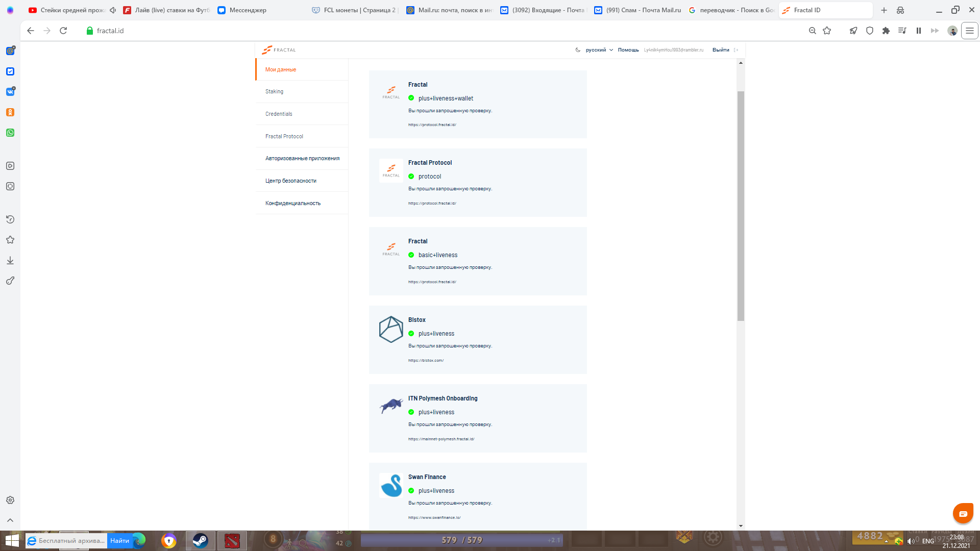Viewport: 980px width, 551px height.
Task: Click the Bistox hexagon logo thumbnail
Action: (391, 329)
